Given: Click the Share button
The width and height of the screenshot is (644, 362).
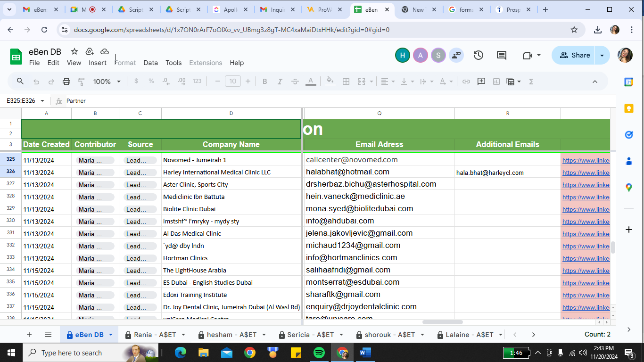Looking at the screenshot, I should coord(574,55).
